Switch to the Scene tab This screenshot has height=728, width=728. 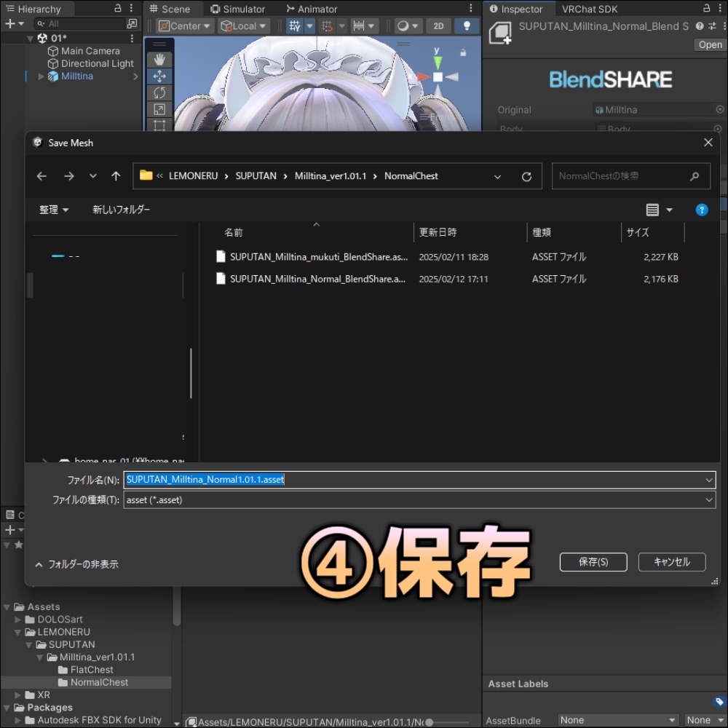click(x=170, y=9)
